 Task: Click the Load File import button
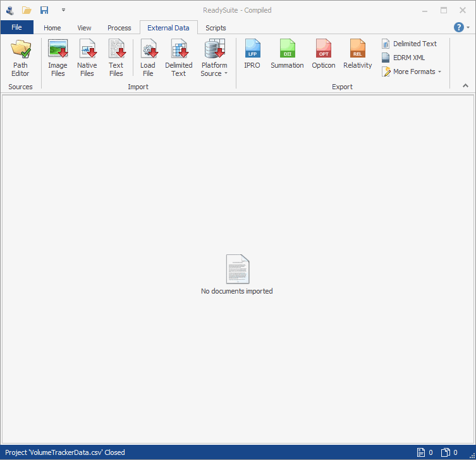point(148,58)
